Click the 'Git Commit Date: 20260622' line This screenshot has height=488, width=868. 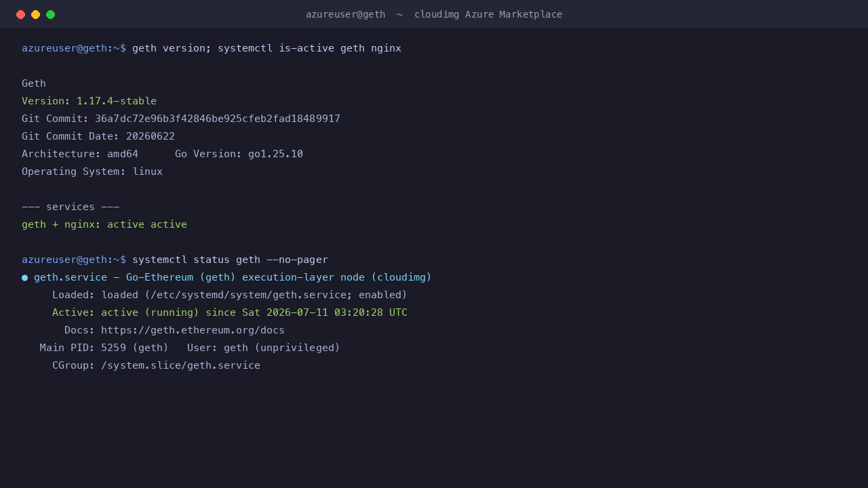(98, 136)
